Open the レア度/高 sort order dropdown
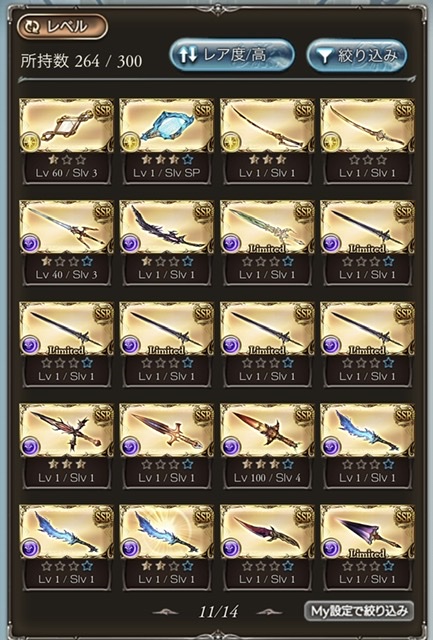The width and height of the screenshot is (433, 640). [232, 55]
